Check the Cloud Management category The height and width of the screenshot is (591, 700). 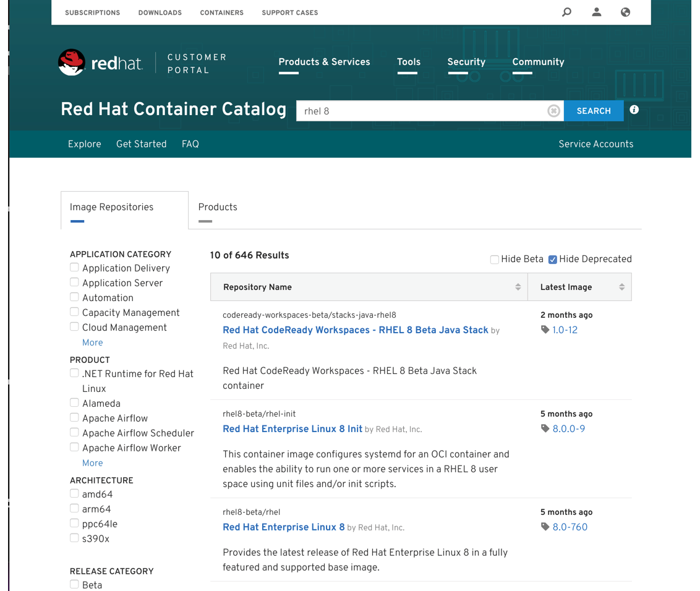pyautogui.click(x=74, y=327)
